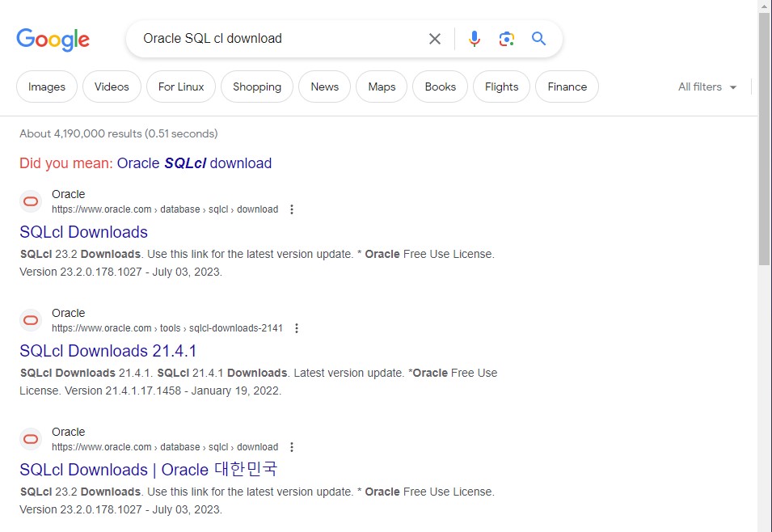Viewport: 772px width, 532px height.
Task: Select the For Linux filter chip
Action: coord(181,87)
